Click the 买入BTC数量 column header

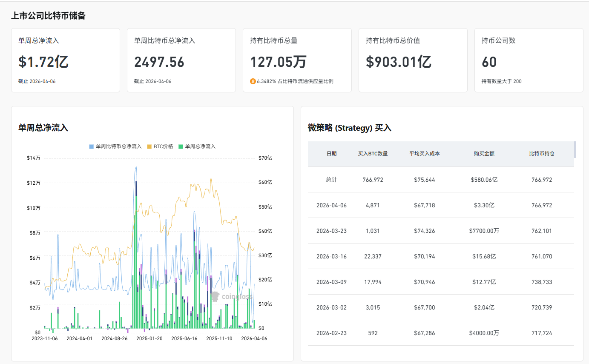point(373,154)
